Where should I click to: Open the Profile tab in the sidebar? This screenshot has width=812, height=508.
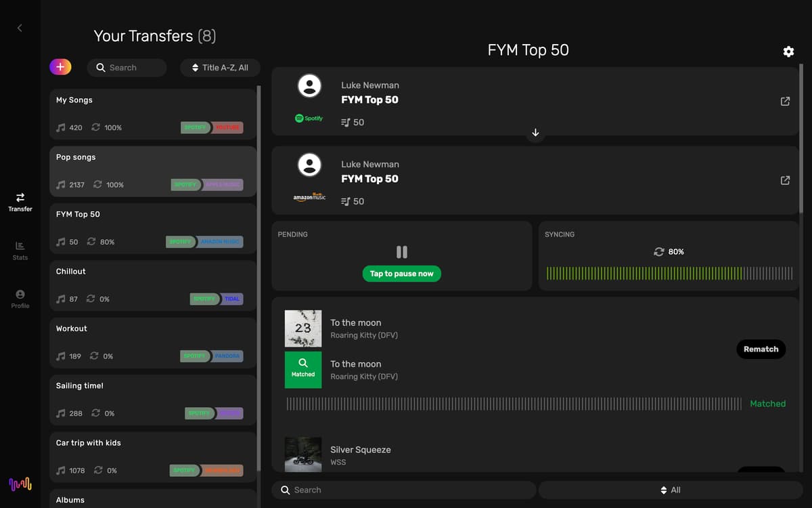tap(20, 299)
